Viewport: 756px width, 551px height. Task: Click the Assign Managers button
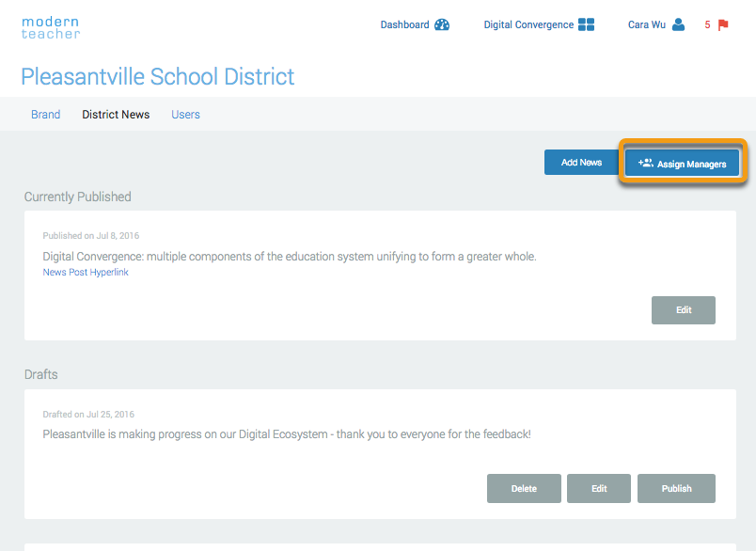683,163
